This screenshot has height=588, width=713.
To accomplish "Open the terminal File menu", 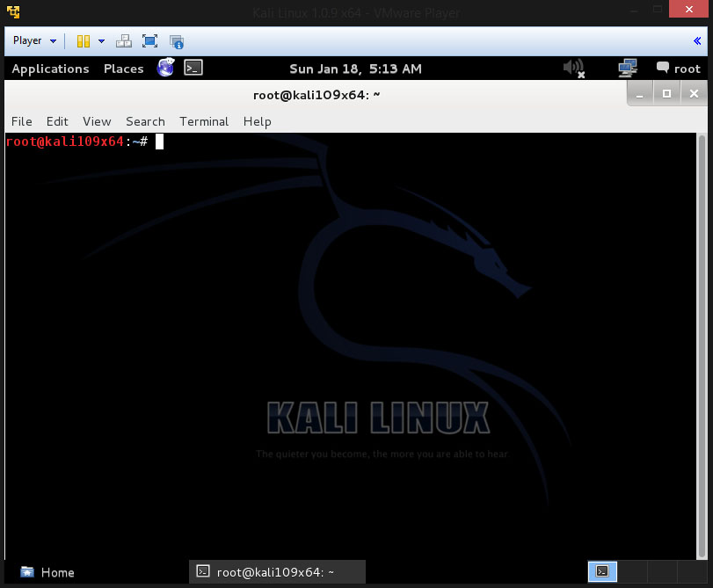I will point(22,122).
